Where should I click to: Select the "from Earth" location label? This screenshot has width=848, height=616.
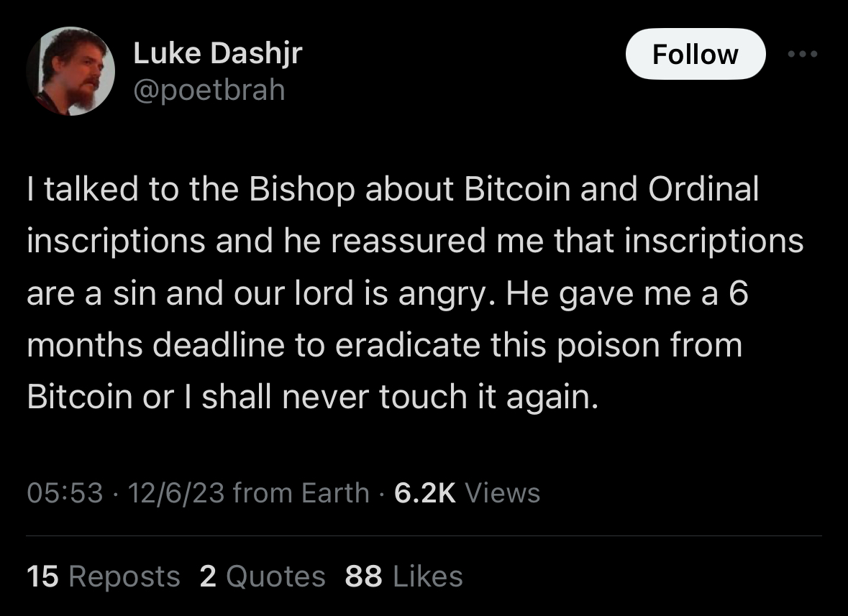coord(301,493)
